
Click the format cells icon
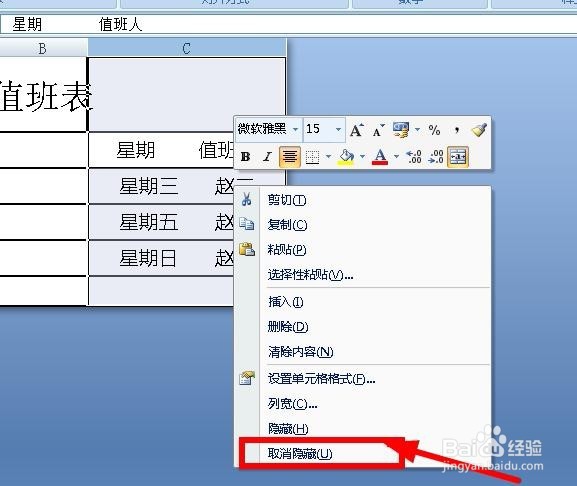(247, 378)
